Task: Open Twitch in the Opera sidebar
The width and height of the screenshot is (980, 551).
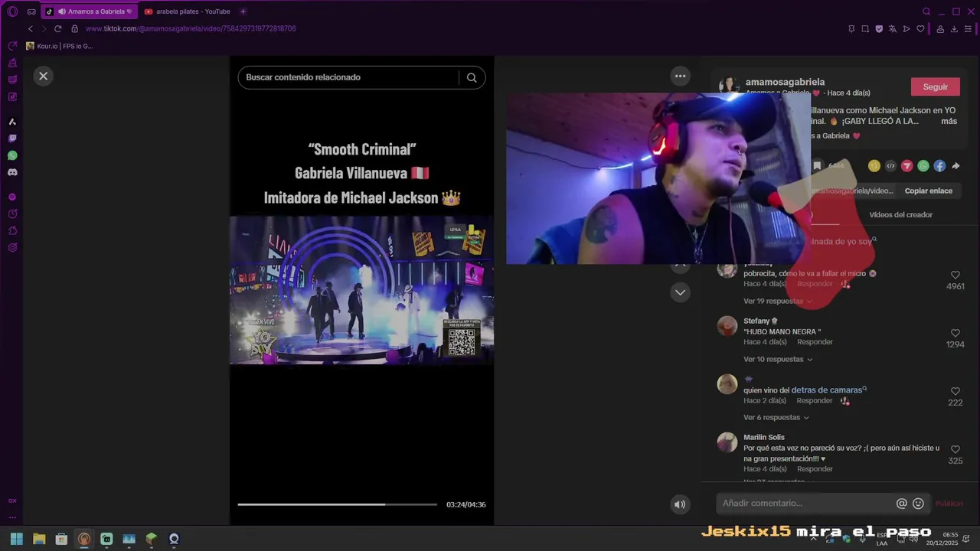Action: (12, 139)
